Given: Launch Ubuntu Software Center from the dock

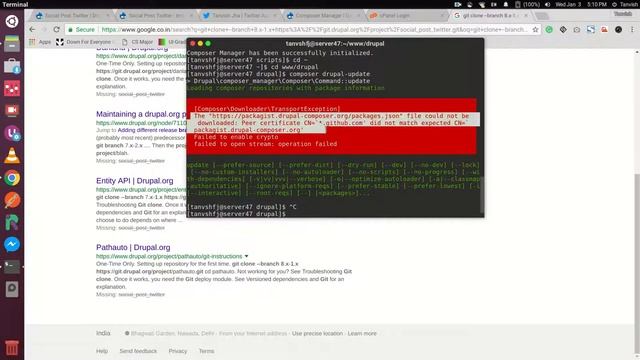Looking at the screenshot, I should 12,66.
